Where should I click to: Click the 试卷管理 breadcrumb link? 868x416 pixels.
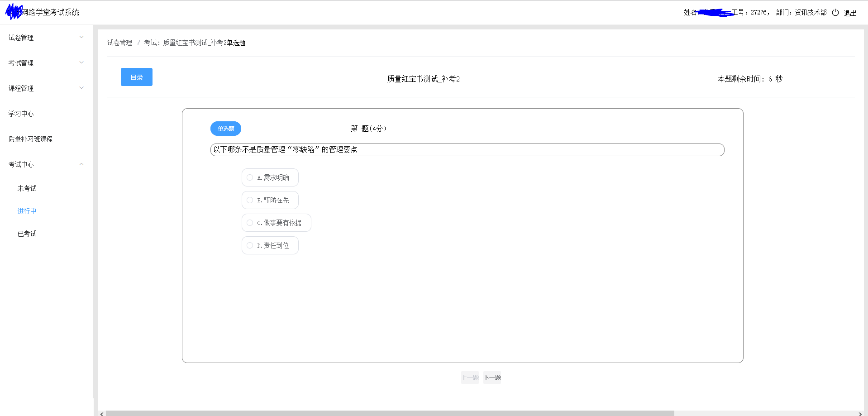pos(119,43)
